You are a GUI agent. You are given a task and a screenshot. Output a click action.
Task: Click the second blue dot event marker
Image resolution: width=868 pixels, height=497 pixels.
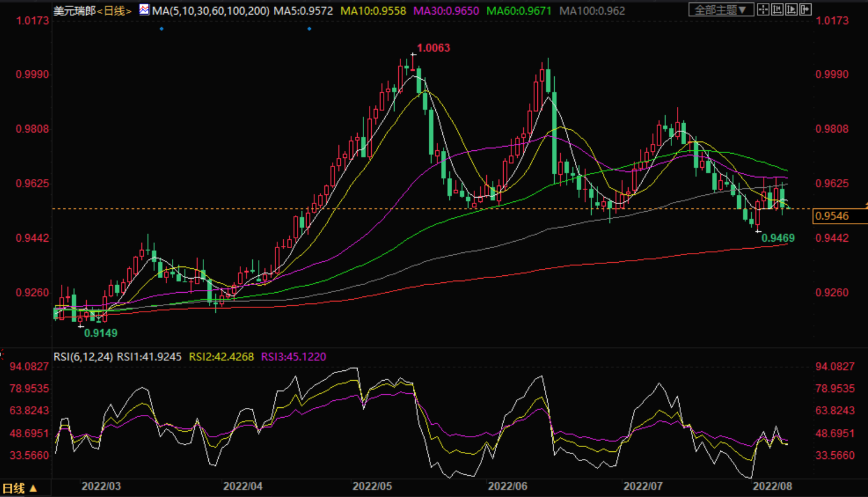pos(309,29)
